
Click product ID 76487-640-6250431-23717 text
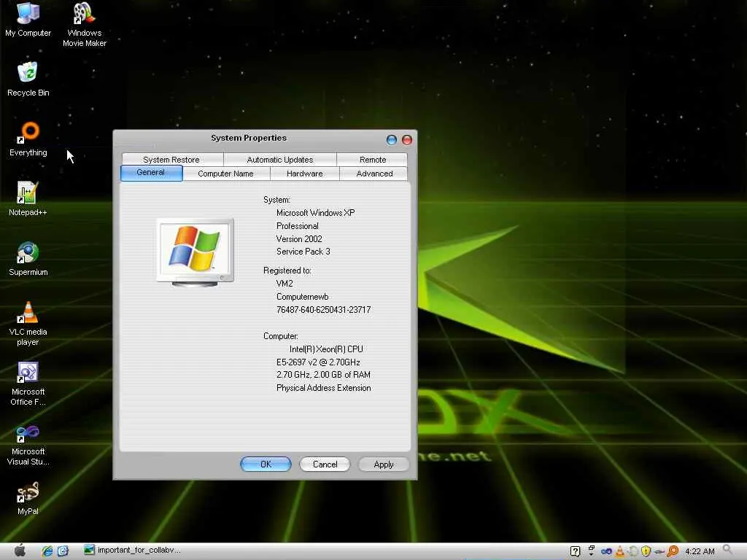point(323,310)
